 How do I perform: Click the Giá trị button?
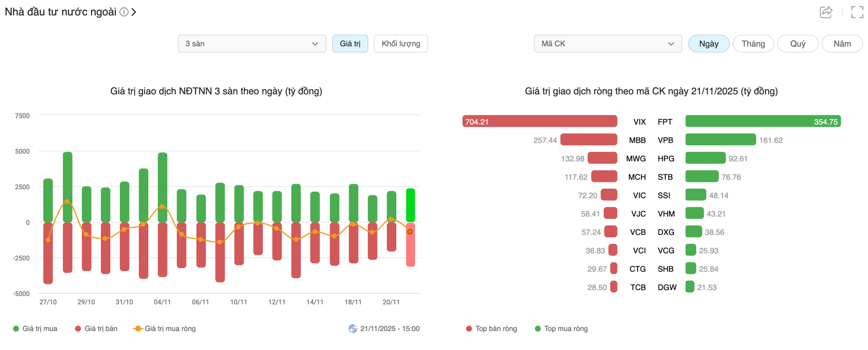point(350,44)
